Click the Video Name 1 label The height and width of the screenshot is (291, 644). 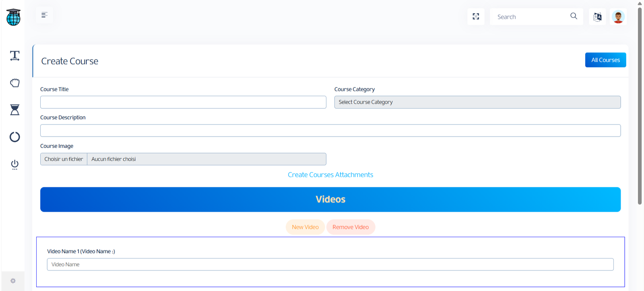[x=81, y=252]
